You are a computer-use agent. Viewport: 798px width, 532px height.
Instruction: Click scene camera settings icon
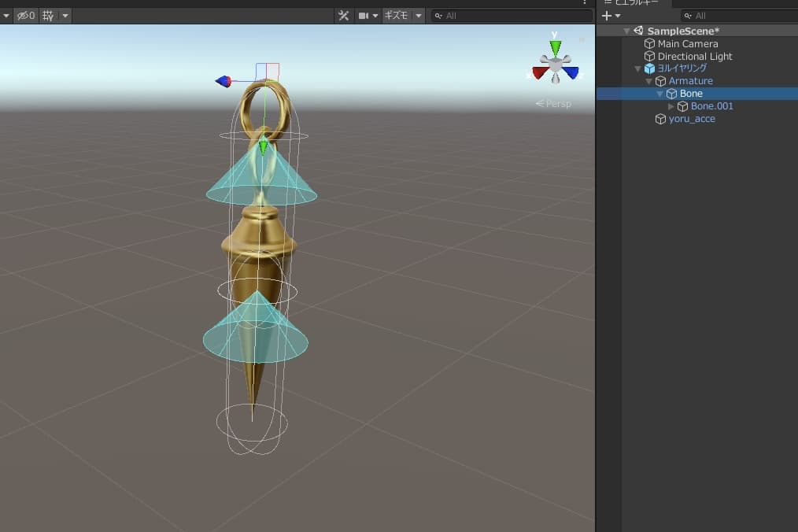pos(364,16)
